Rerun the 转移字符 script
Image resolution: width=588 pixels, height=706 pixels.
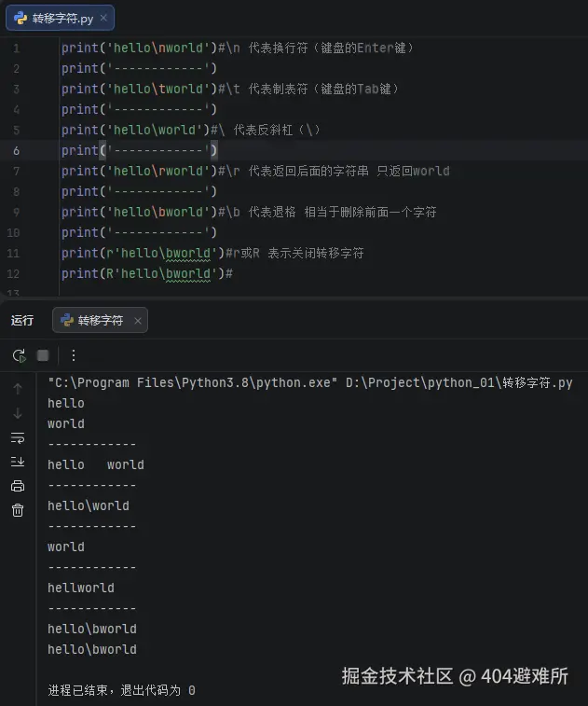coord(18,355)
